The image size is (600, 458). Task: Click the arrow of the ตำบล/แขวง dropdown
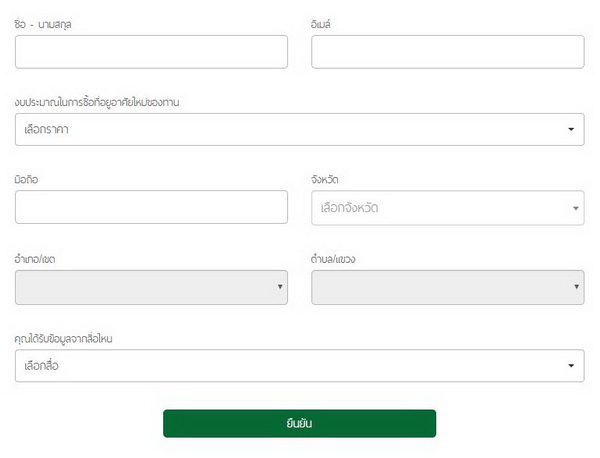[576, 287]
